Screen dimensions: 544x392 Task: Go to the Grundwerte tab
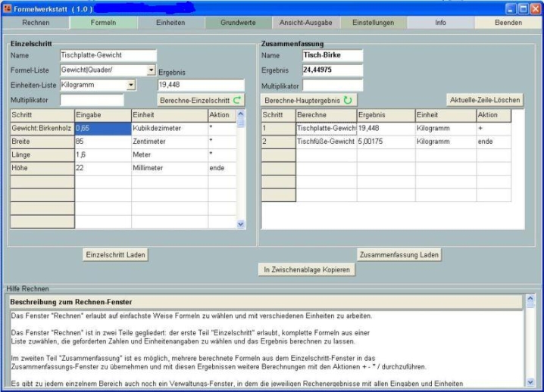click(x=237, y=23)
